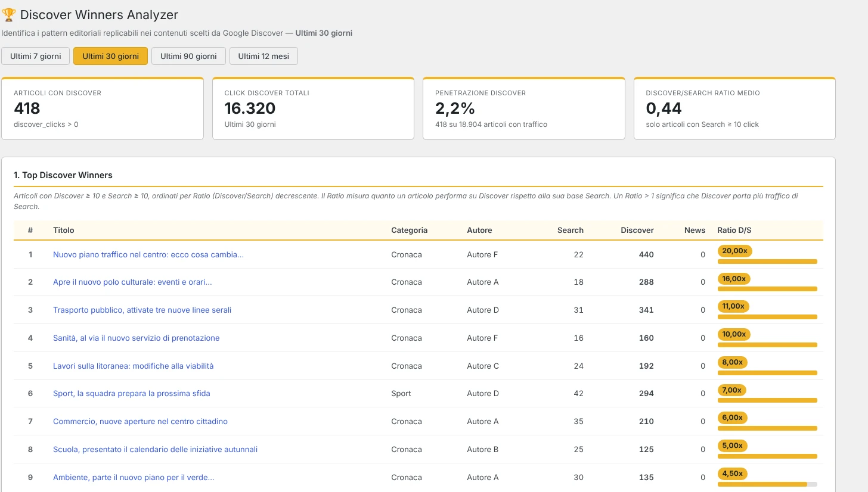Image resolution: width=868 pixels, height=492 pixels.
Task: Click the Search column header
Action: coord(571,230)
